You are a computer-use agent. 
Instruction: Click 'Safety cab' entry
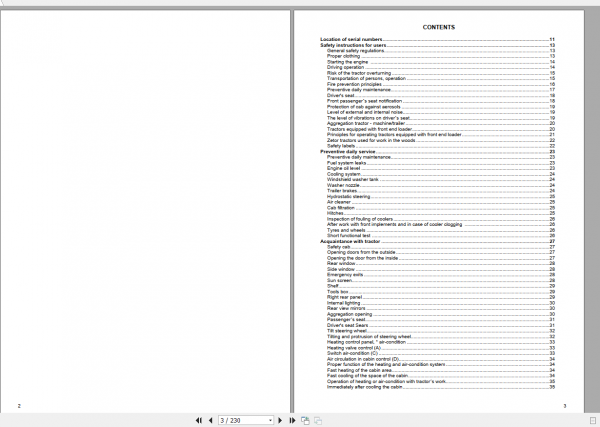point(339,247)
